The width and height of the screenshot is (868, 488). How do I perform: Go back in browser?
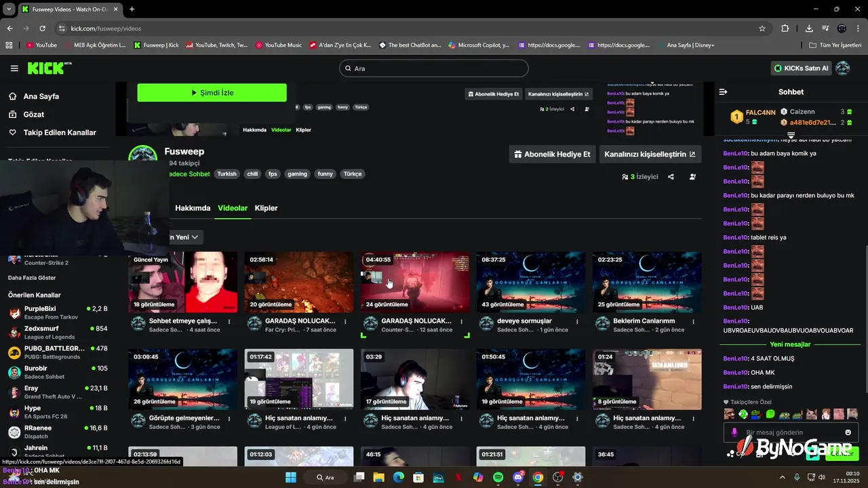pos(9,28)
